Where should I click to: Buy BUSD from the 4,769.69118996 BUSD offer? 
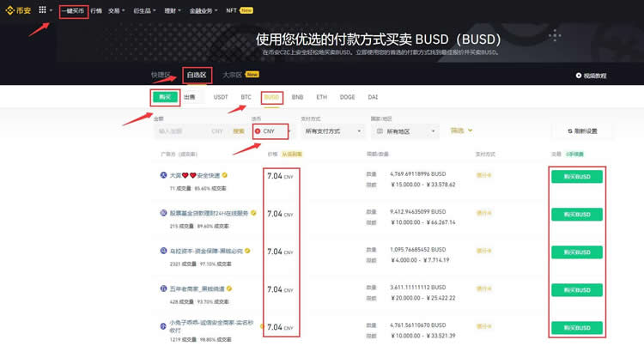click(x=577, y=177)
